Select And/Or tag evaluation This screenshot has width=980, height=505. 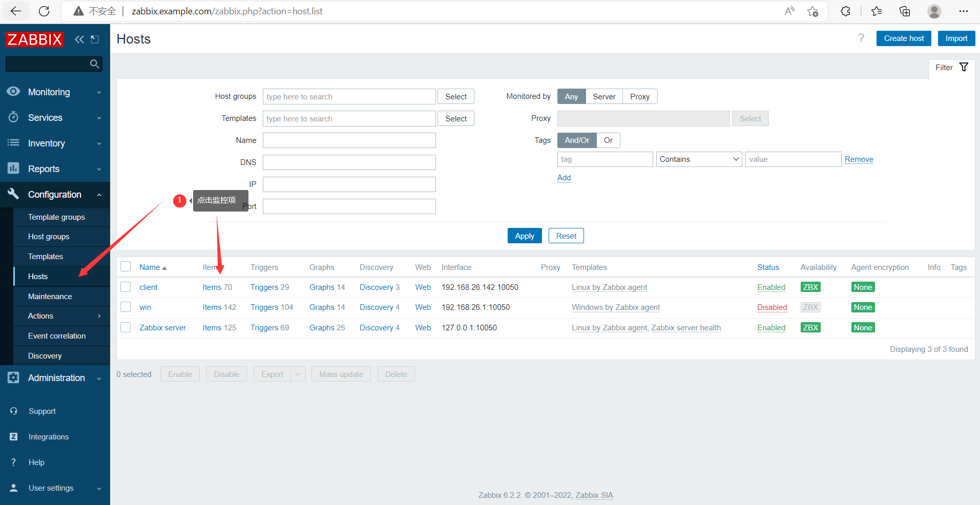[577, 140]
